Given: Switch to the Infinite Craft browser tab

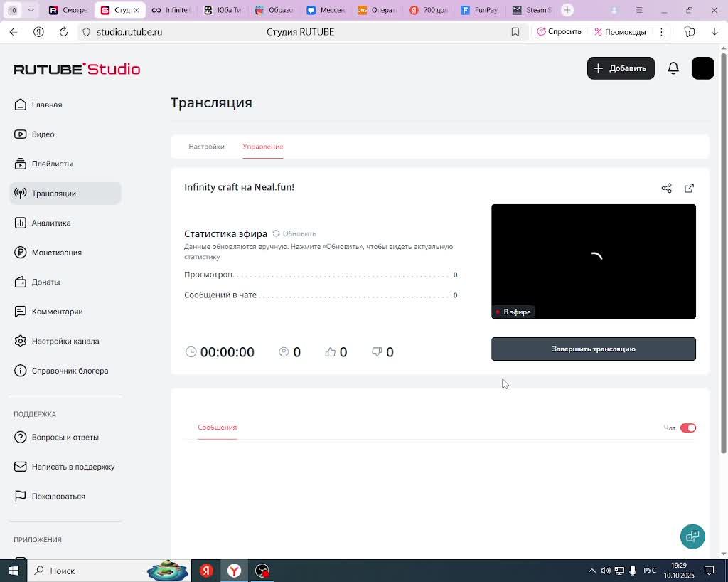Looking at the screenshot, I should (x=171, y=10).
